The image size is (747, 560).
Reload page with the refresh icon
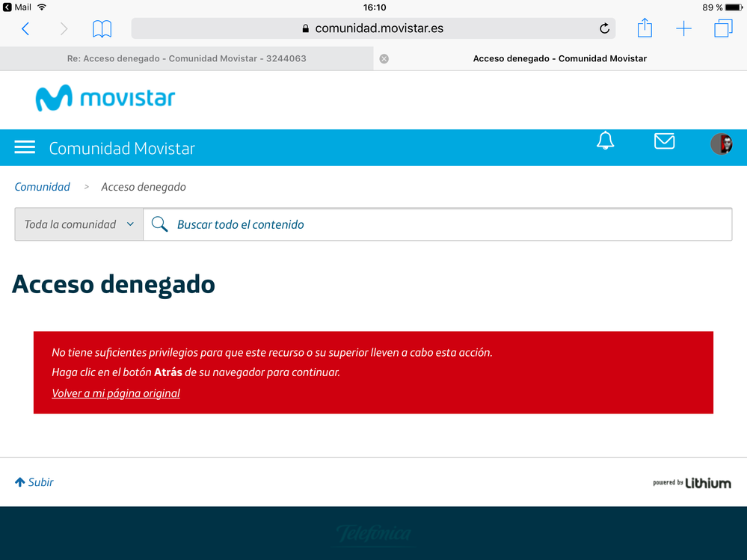604,29
